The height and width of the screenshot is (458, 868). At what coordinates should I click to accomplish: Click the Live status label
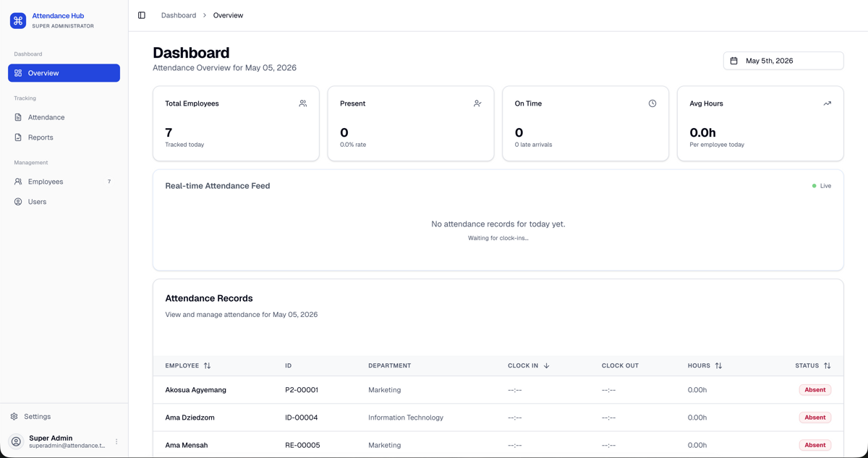click(825, 186)
